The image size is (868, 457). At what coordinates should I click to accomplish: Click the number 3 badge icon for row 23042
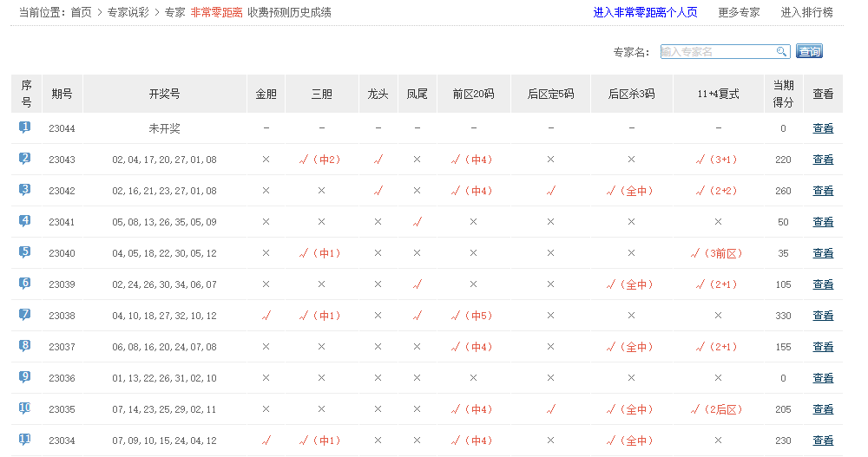[25, 190]
